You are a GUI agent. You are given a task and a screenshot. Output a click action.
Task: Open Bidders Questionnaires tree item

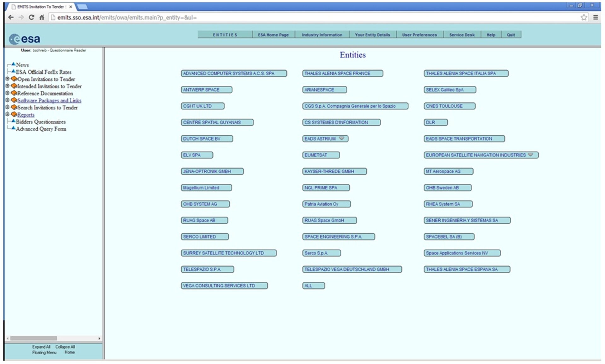point(41,122)
